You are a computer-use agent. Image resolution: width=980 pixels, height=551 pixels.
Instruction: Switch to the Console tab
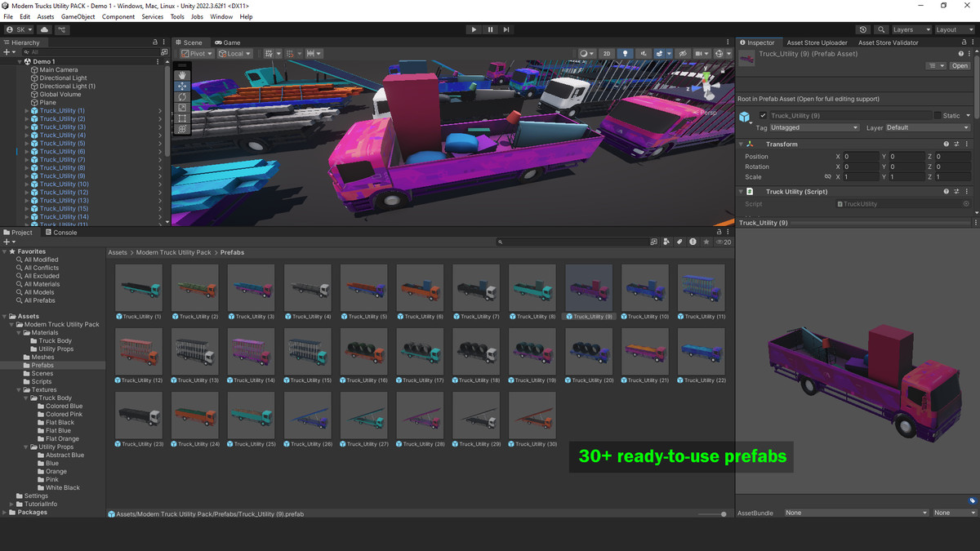pyautogui.click(x=61, y=233)
